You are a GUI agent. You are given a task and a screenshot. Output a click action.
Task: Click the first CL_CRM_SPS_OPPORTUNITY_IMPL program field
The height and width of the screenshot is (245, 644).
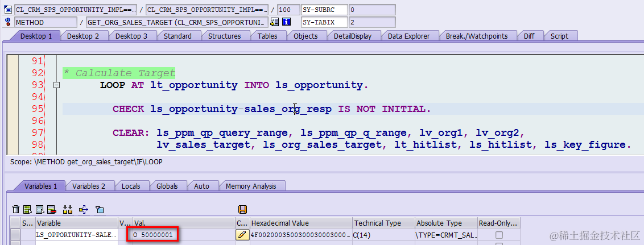76,10
